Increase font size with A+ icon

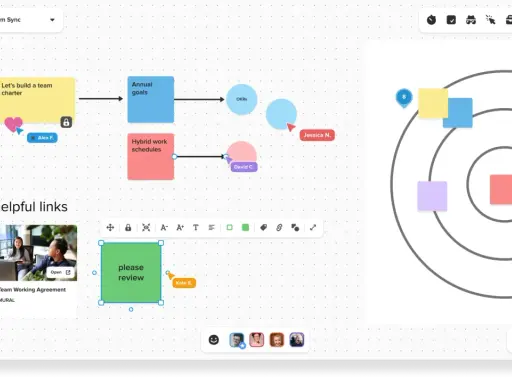point(180,228)
